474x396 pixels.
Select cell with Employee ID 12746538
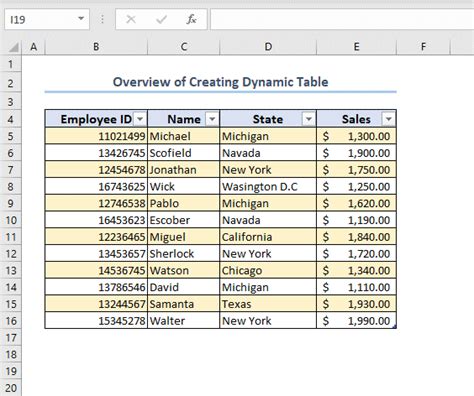click(x=96, y=203)
